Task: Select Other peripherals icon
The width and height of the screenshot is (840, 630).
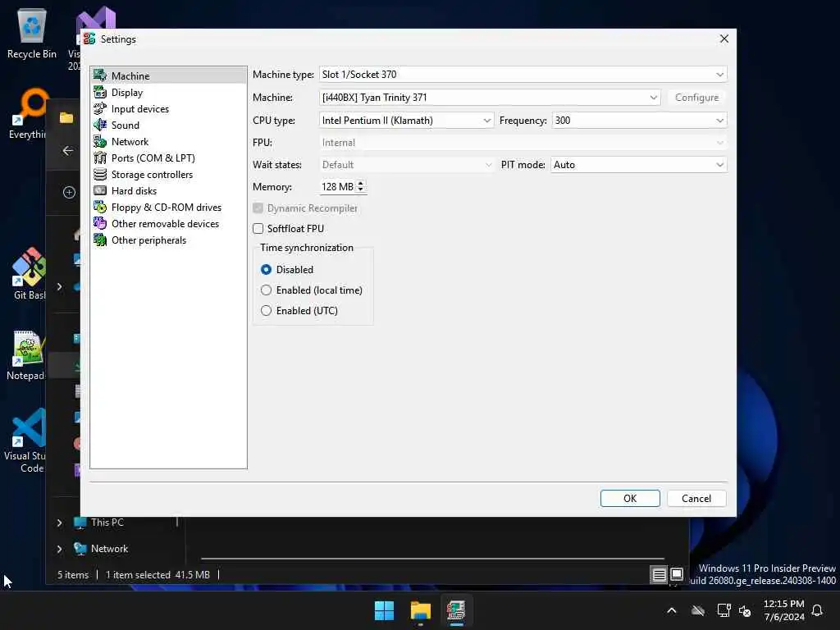Action: point(100,240)
